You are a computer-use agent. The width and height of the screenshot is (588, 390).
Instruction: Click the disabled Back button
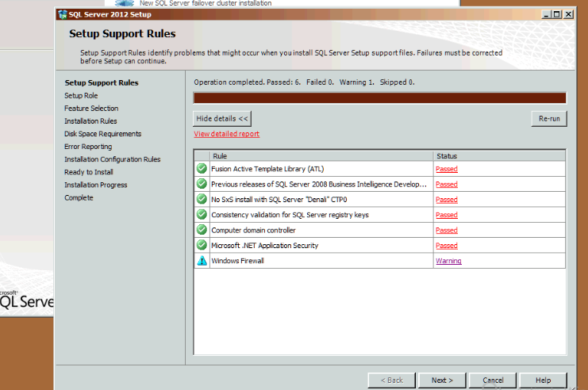(391, 380)
